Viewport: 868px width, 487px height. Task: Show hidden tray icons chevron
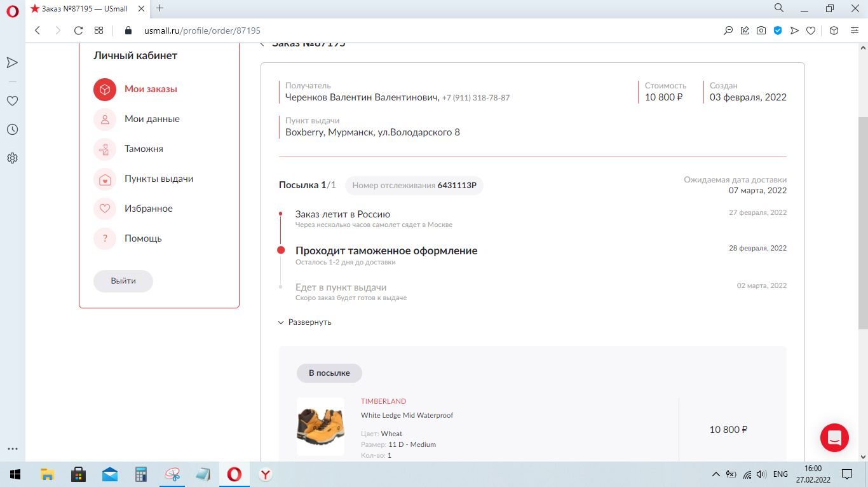pyautogui.click(x=716, y=474)
